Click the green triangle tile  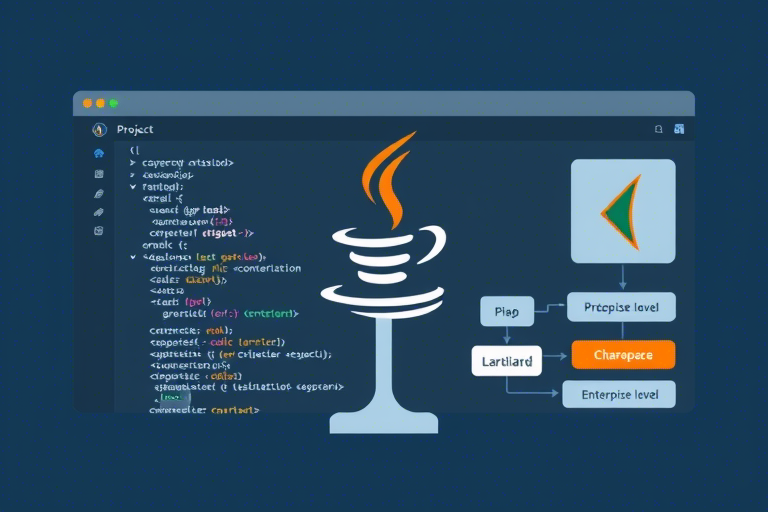click(x=623, y=211)
